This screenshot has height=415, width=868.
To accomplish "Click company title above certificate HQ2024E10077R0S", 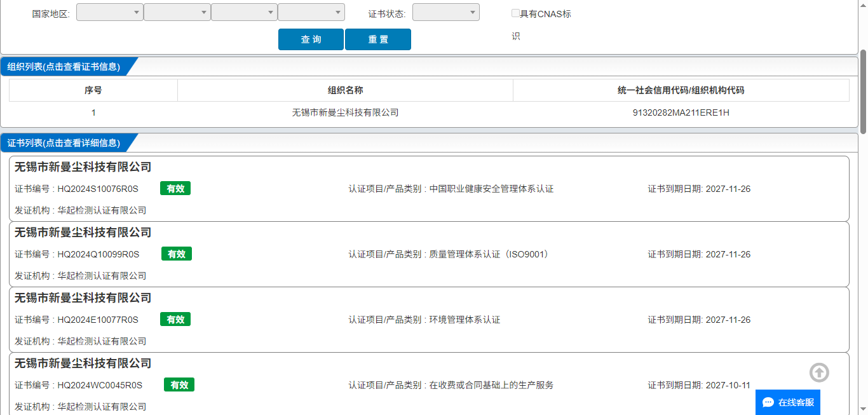I will (83, 298).
